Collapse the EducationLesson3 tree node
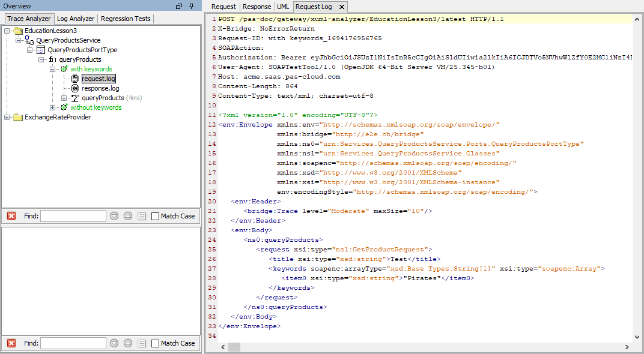The width and height of the screenshot is (644, 354). coord(7,31)
